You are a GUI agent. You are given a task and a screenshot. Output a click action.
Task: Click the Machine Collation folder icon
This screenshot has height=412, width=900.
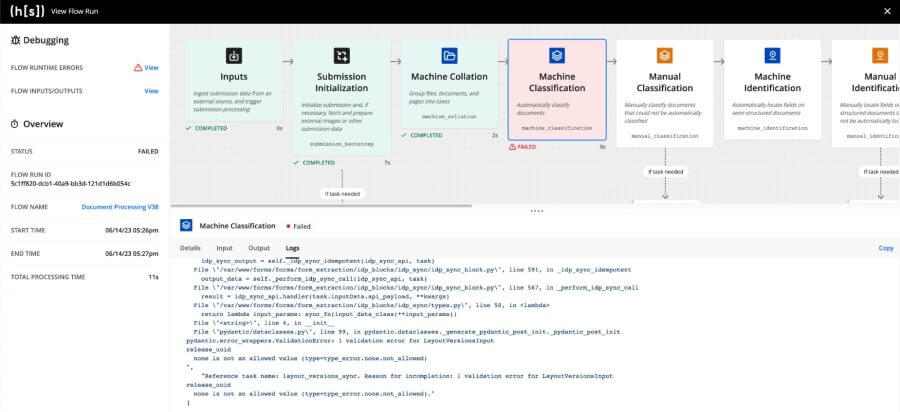(x=449, y=56)
